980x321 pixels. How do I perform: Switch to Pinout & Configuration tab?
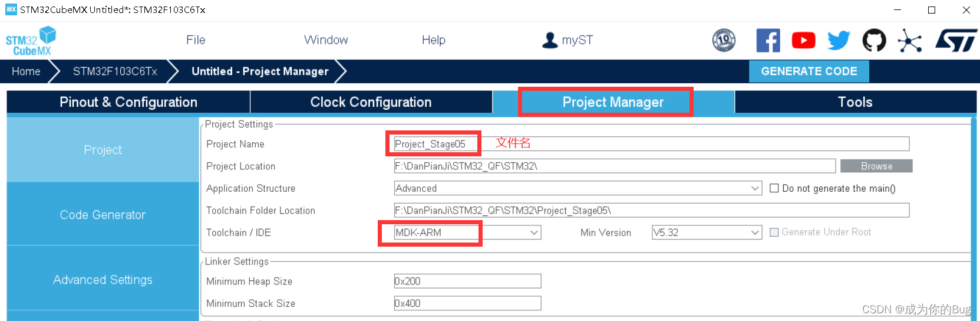pos(128,102)
